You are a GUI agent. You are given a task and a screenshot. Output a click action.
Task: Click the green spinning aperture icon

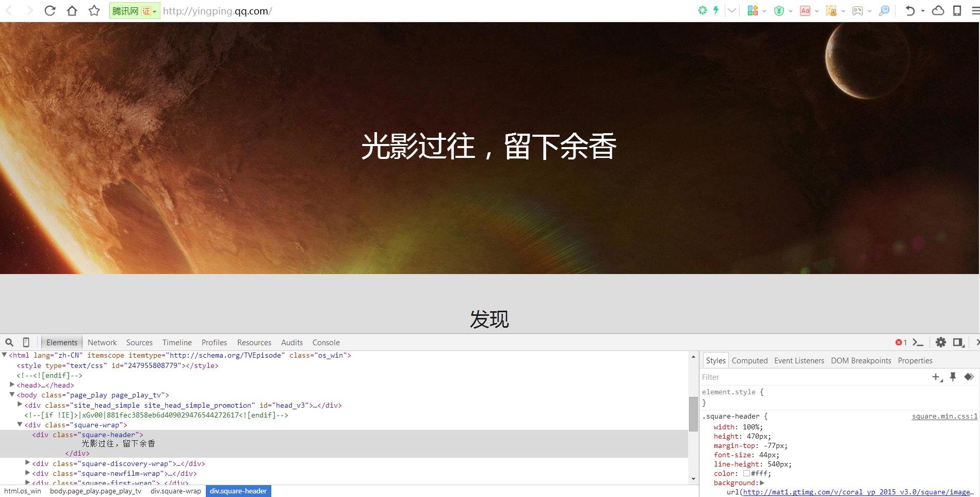pyautogui.click(x=703, y=10)
